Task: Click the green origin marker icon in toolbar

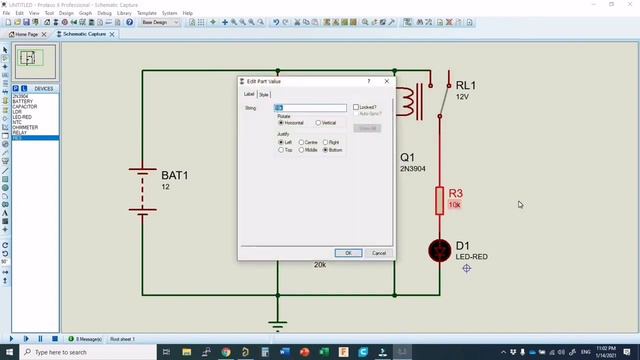Action: [213, 22]
